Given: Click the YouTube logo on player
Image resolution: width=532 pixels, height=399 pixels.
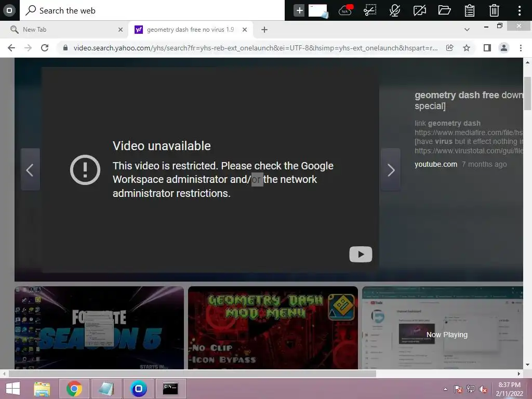Looking at the screenshot, I should pyautogui.click(x=361, y=254).
